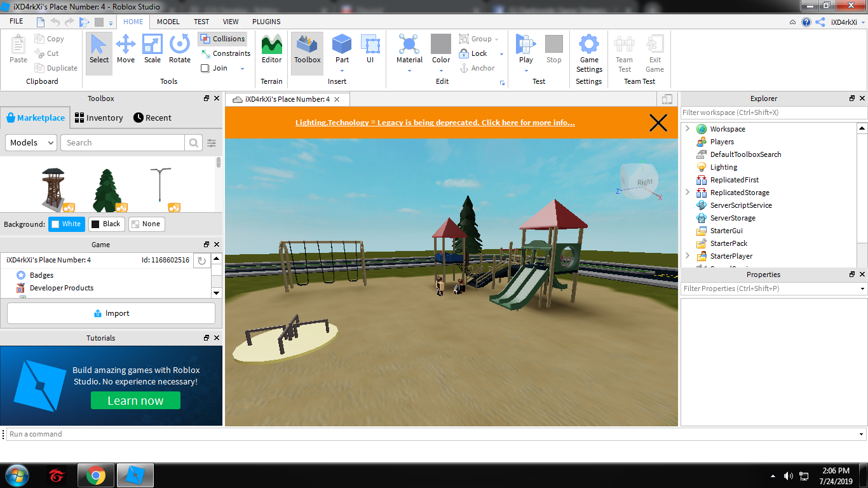Click the Material icon

click(409, 44)
